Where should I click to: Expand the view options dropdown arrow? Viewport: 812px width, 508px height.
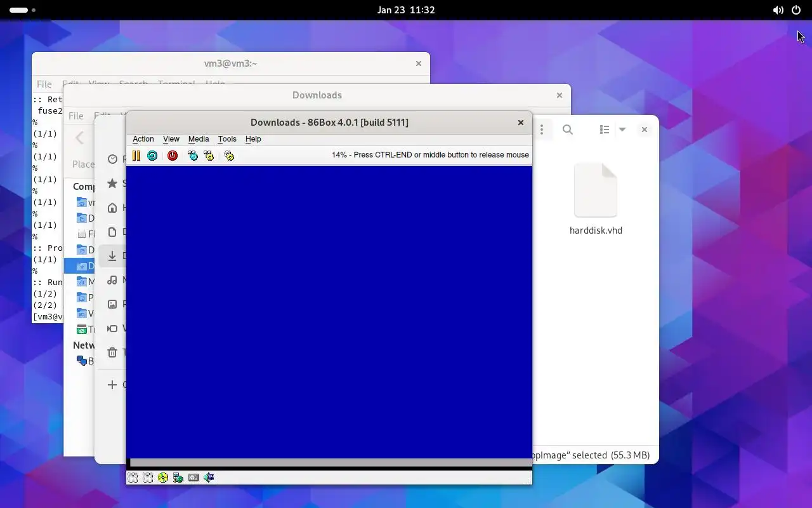click(622, 130)
